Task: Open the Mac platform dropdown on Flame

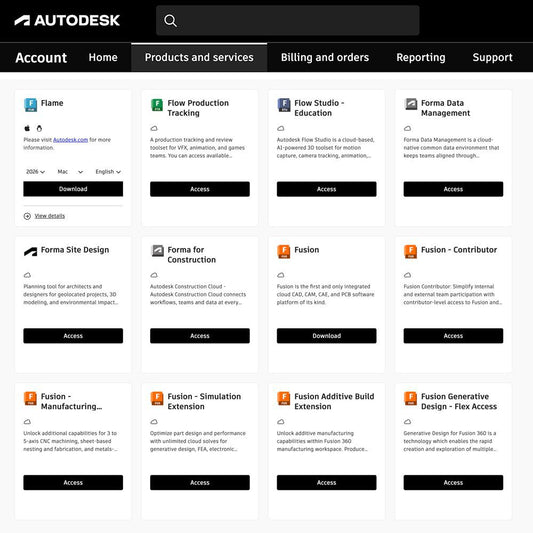Action: (x=70, y=172)
